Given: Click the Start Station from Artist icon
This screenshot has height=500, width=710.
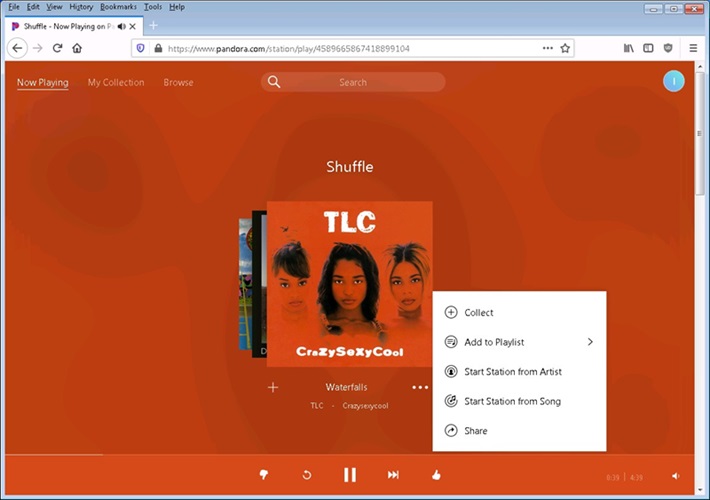Looking at the screenshot, I should 451,371.
